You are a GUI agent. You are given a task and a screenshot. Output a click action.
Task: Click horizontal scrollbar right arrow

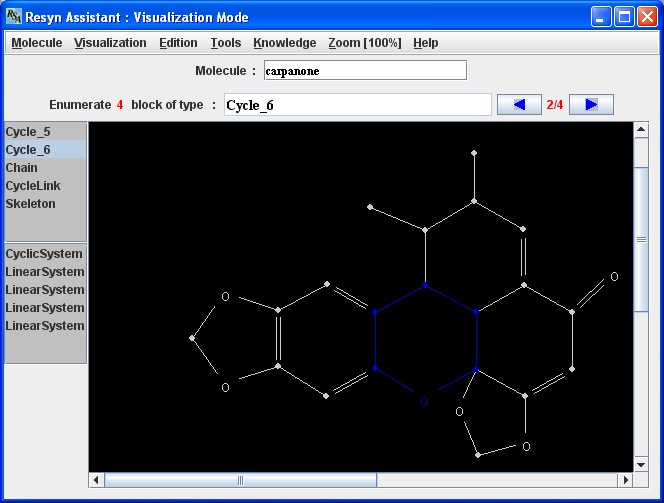pyautogui.click(x=625, y=480)
